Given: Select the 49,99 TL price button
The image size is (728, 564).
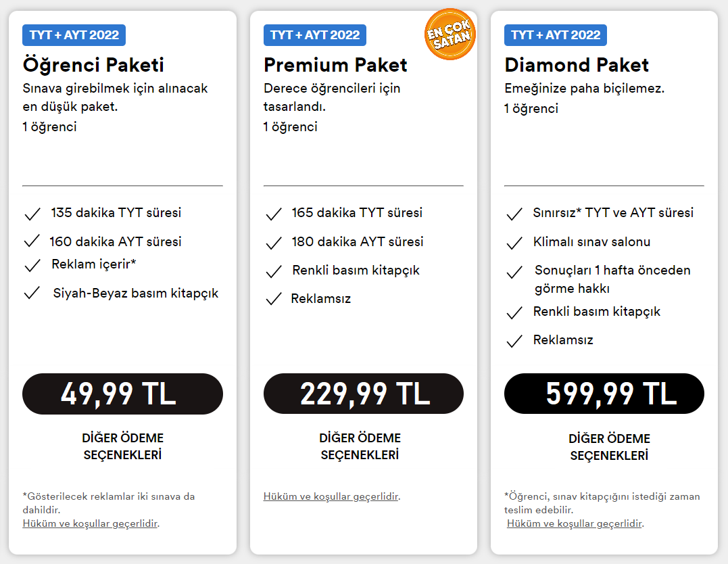Looking at the screenshot, I should 122,394.
